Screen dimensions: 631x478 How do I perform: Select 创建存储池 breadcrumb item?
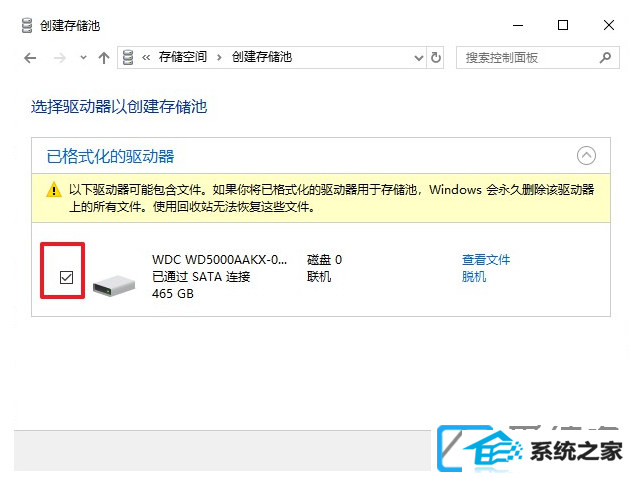coord(262,57)
